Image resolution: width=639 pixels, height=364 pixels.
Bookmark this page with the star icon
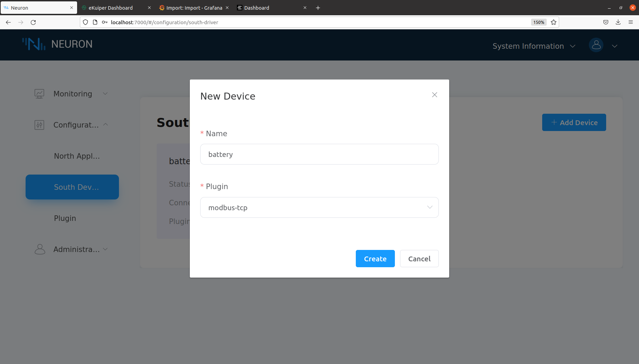point(554,22)
